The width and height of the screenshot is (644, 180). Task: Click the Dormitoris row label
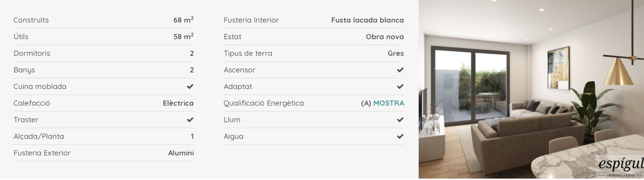[x=32, y=53]
